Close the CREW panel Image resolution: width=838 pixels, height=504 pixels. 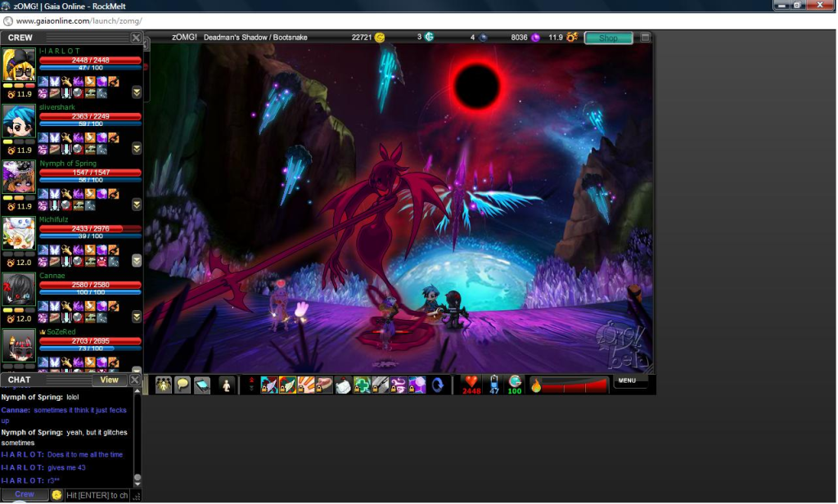(x=136, y=38)
